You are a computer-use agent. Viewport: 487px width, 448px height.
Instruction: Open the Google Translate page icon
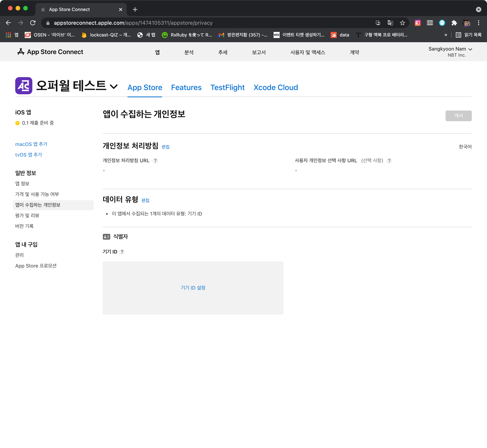pyautogui.click(x=390, y=23)
